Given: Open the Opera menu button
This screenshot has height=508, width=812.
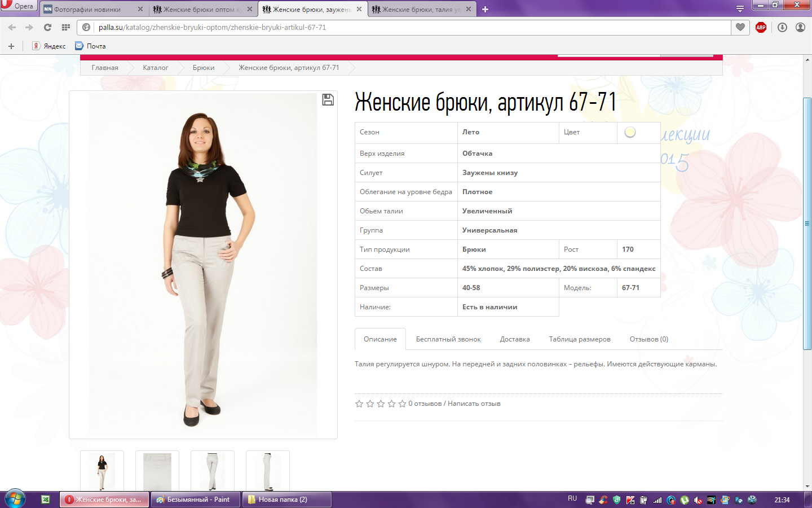Looking at the screenshot, I should tap(18, 6).
